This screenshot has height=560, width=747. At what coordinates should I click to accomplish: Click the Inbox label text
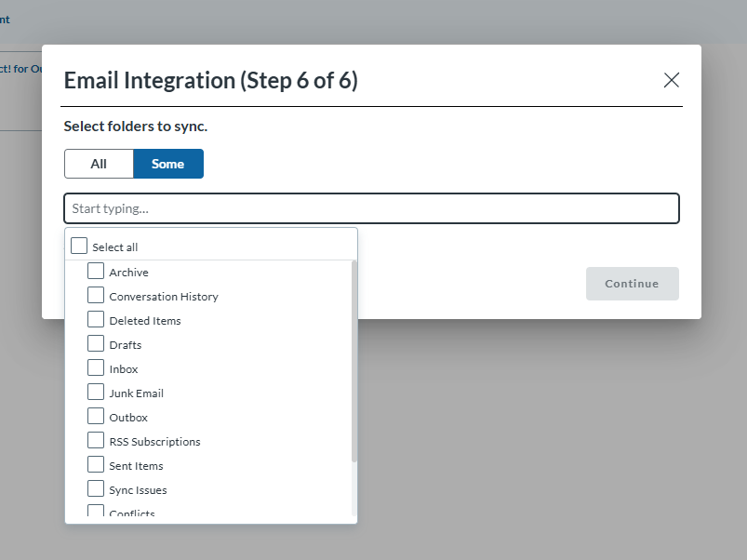coord(124,369)
